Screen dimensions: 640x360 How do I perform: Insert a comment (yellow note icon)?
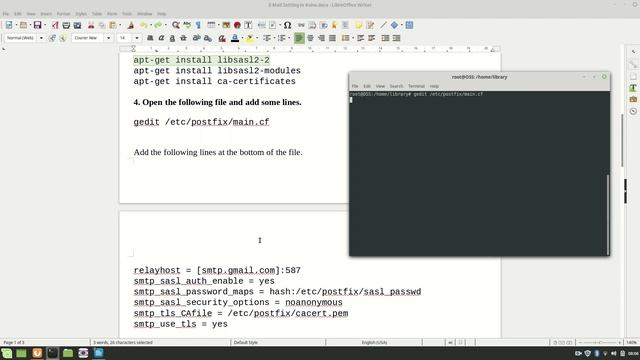pos(359,25)
